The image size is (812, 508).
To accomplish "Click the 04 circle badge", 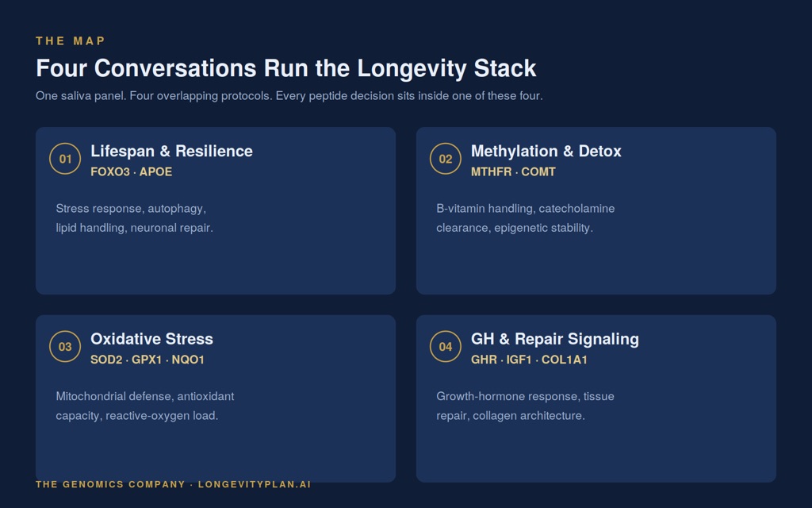I will 446,346.
